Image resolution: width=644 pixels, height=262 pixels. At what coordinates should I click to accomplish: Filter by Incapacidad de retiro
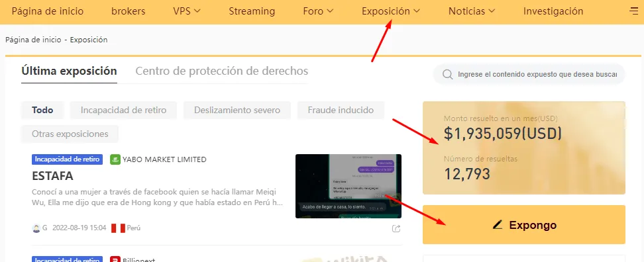[124, 110]
